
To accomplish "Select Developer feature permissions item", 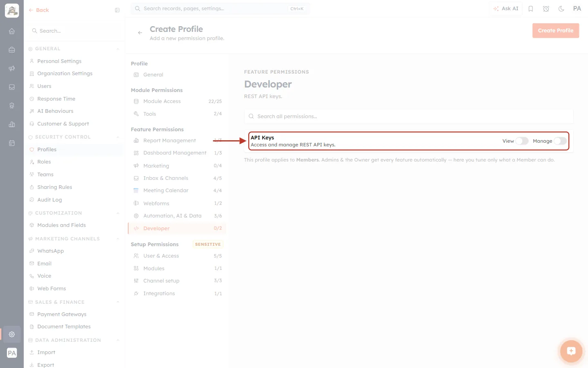I will 177,229.
